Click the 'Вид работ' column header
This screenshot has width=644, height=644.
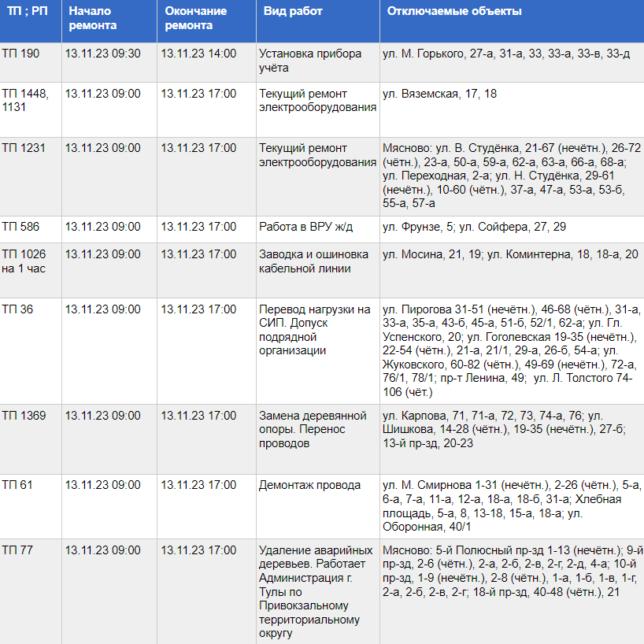point(318,21)
